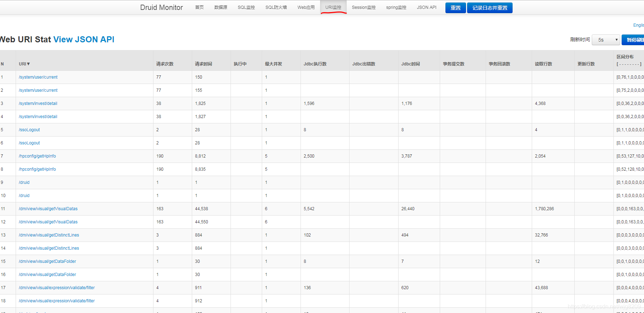The width and height of the screenshot is (644, 313).
Task: Open getDistinctLines link in row 14
Action: (x=49, y=248)
